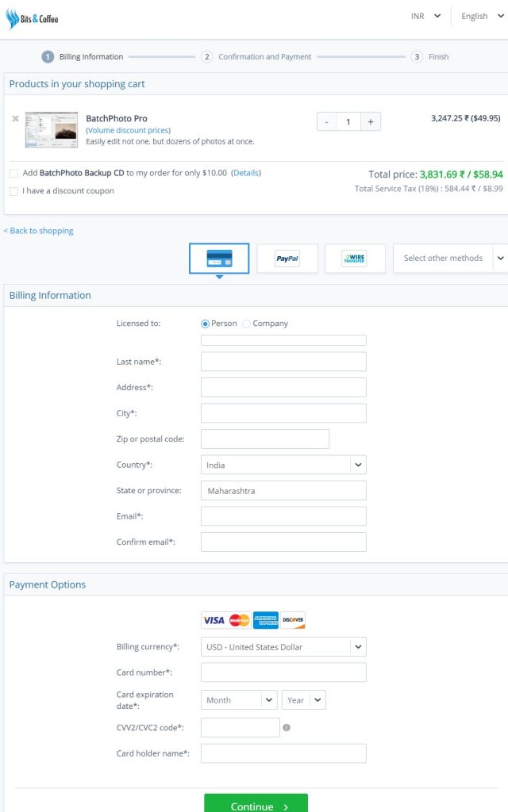
Task: Open Volume discount prices link
Action: pyautogui.click(x=128, y=131)
